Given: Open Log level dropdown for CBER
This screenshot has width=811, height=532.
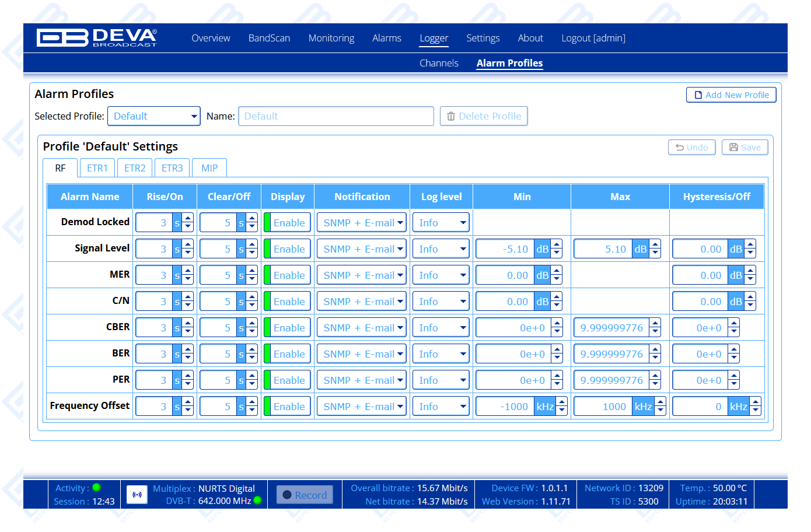Looking at the screenshot, I should [441, 328].
